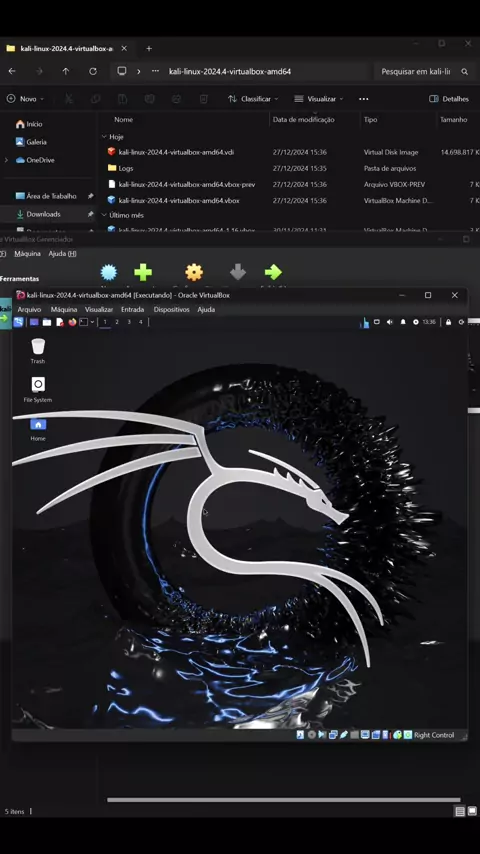Expand the OneDrive tree node

tap(6, 160)
